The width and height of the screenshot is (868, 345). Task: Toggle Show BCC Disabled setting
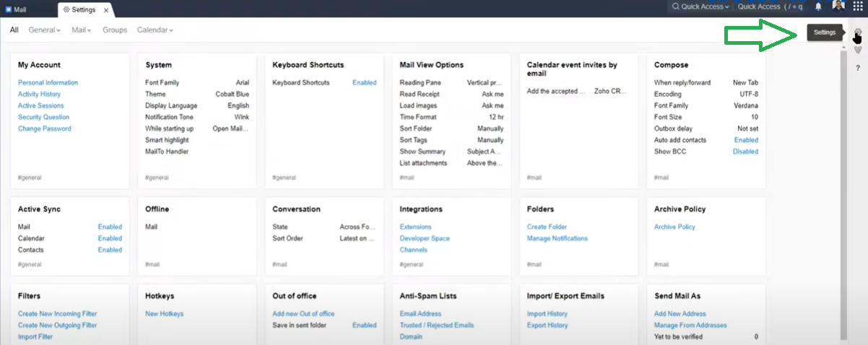coord(745,152)
